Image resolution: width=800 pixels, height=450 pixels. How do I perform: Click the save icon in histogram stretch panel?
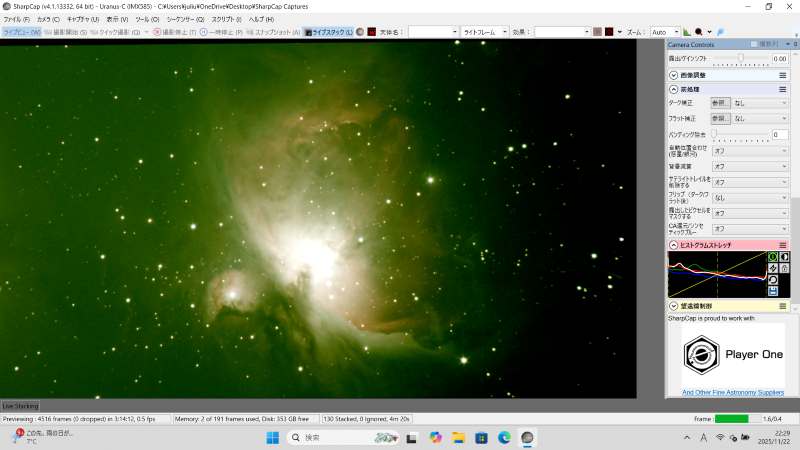click(773, 291)
